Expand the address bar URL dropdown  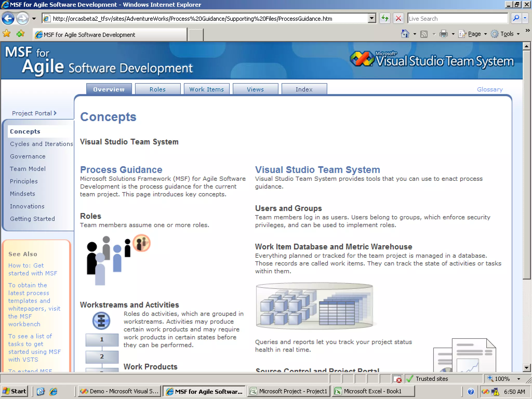pos(372,18)
